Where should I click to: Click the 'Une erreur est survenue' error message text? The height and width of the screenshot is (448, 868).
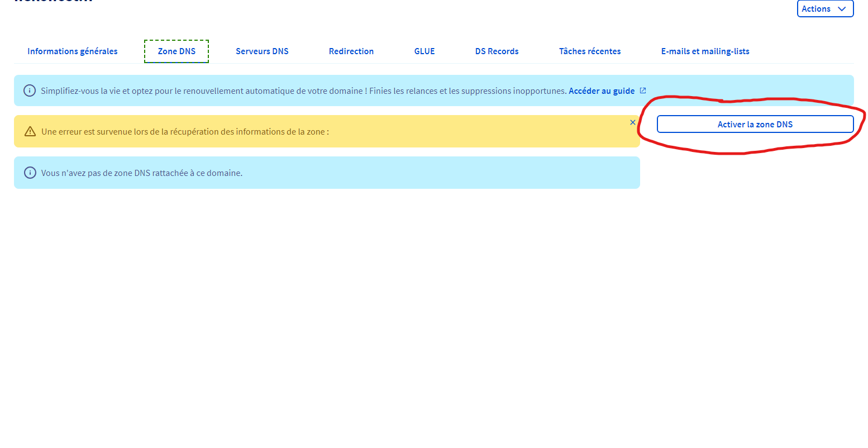point(185,132)
